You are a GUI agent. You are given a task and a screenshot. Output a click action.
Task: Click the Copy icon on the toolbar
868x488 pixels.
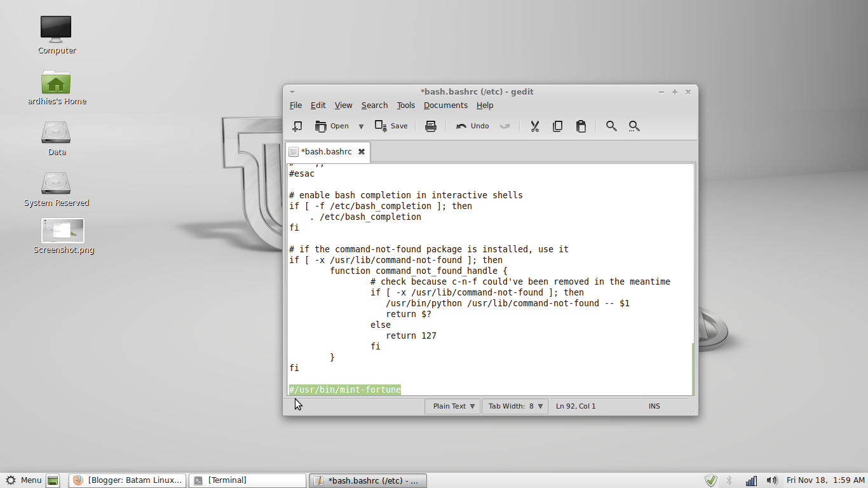tap(558, 126)
